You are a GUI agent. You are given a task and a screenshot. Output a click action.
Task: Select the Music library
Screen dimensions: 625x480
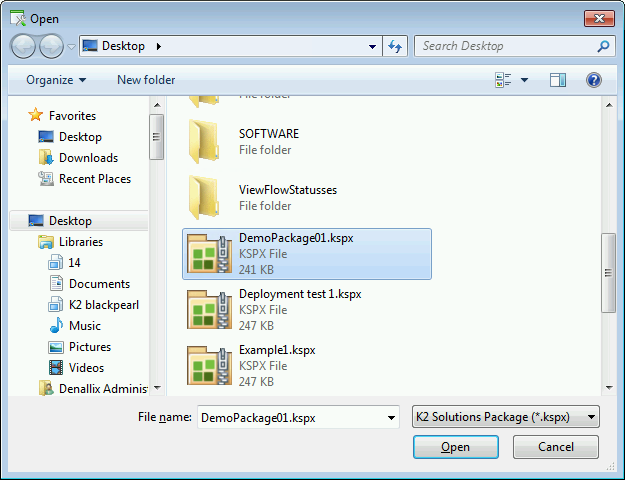[85, 326]
